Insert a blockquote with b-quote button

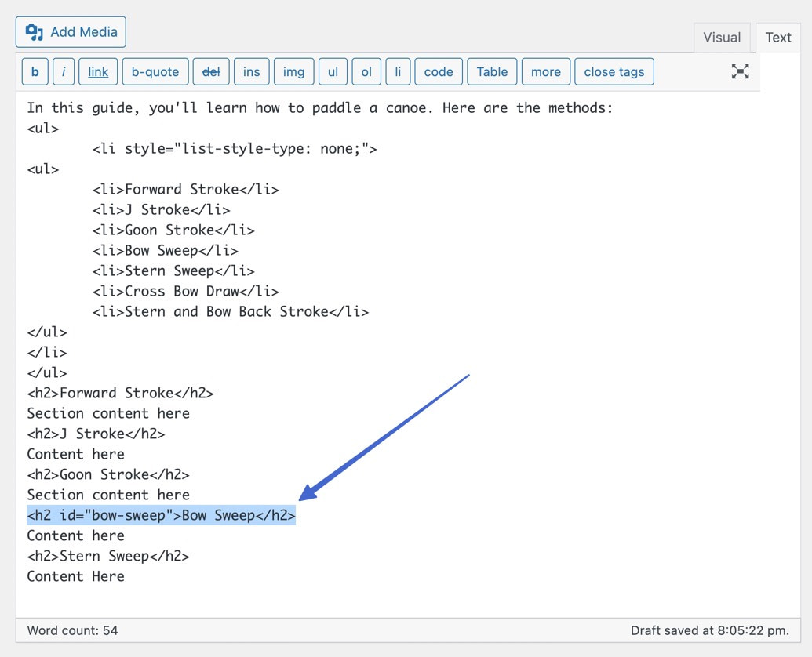point(155,71)
